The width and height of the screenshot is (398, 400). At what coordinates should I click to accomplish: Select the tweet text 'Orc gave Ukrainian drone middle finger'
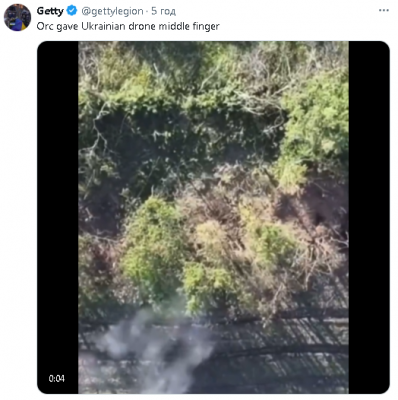click(128, 26)
